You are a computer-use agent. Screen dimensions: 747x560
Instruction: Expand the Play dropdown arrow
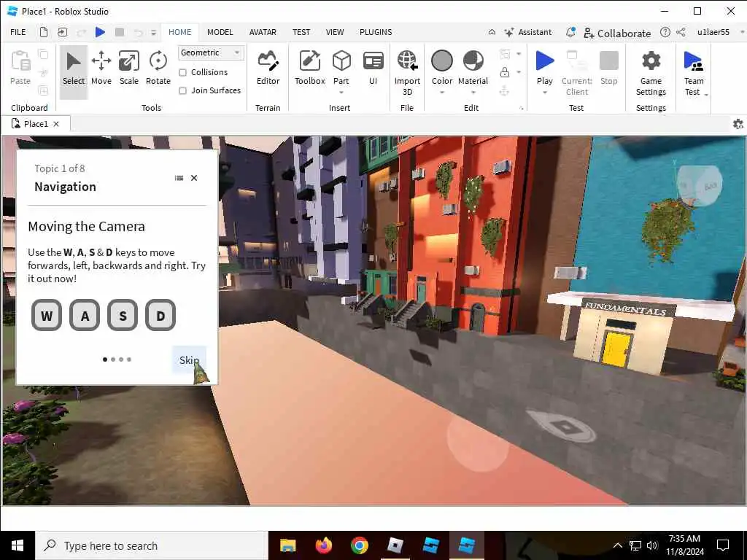(544, 93)
